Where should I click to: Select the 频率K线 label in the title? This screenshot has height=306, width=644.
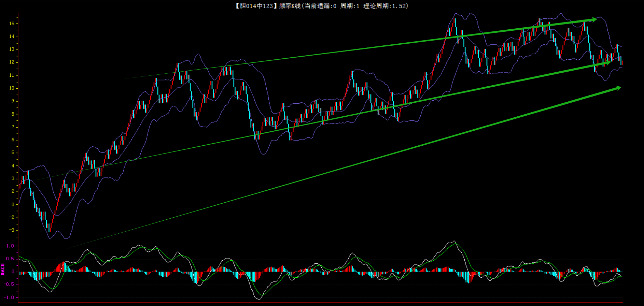290,6
